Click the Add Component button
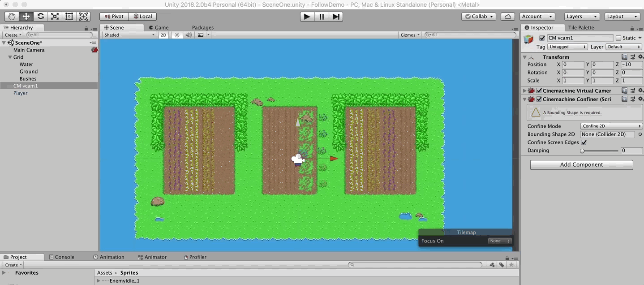The image size is (644, 285). pyautogui.click(x=581, y=165)
